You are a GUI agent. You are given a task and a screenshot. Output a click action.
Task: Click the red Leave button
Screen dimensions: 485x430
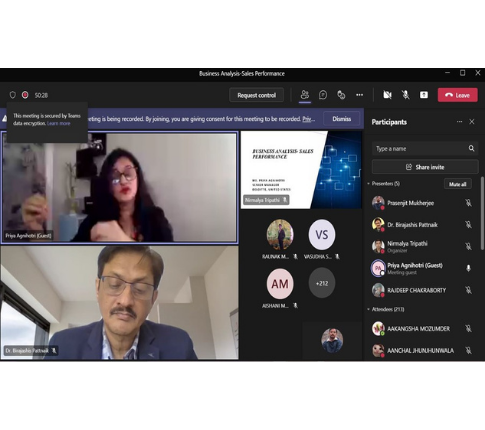[x=458, y=95]
